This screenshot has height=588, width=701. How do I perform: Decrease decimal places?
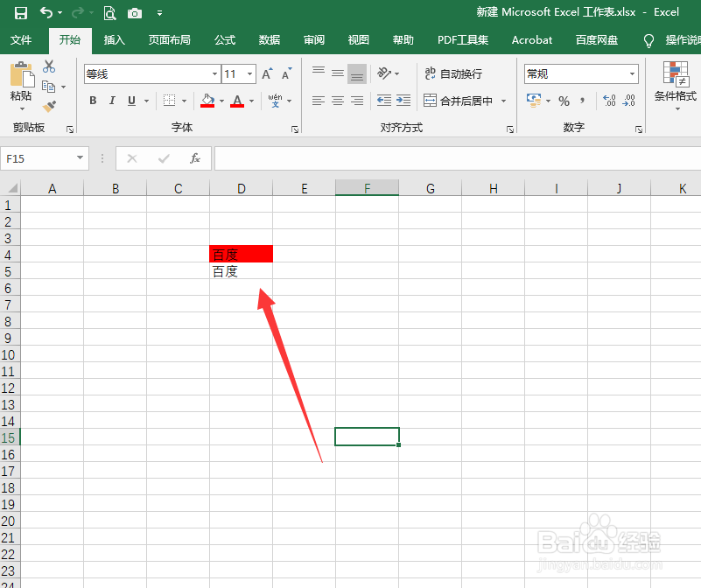[x=628, y=101]
